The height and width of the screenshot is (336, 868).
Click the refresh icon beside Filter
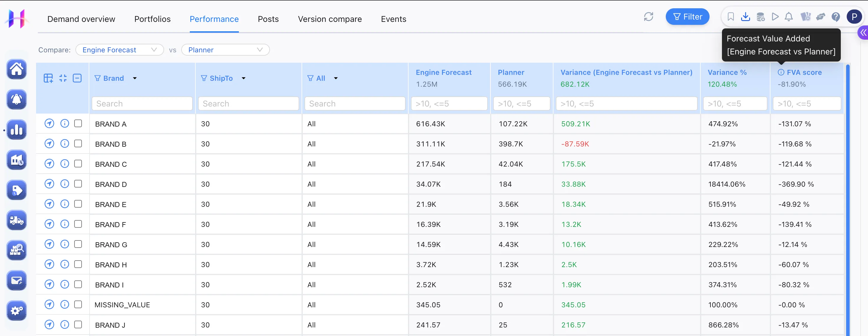[x=648, y=17]
